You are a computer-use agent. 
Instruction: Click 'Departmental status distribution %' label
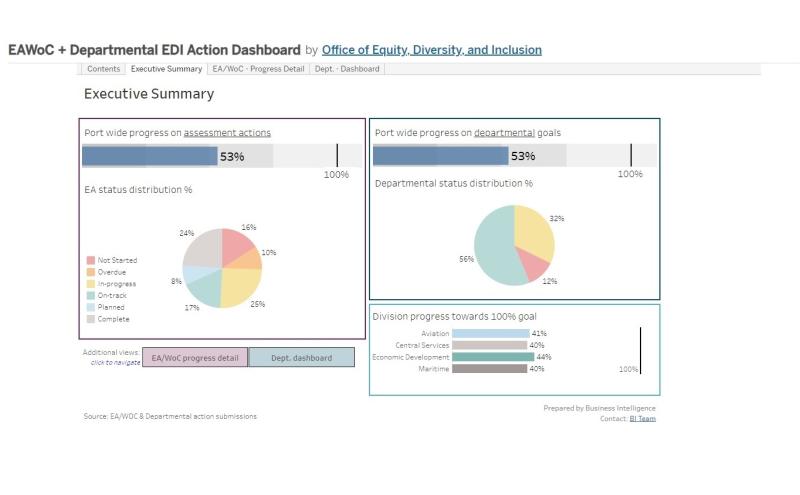[454, 183]
